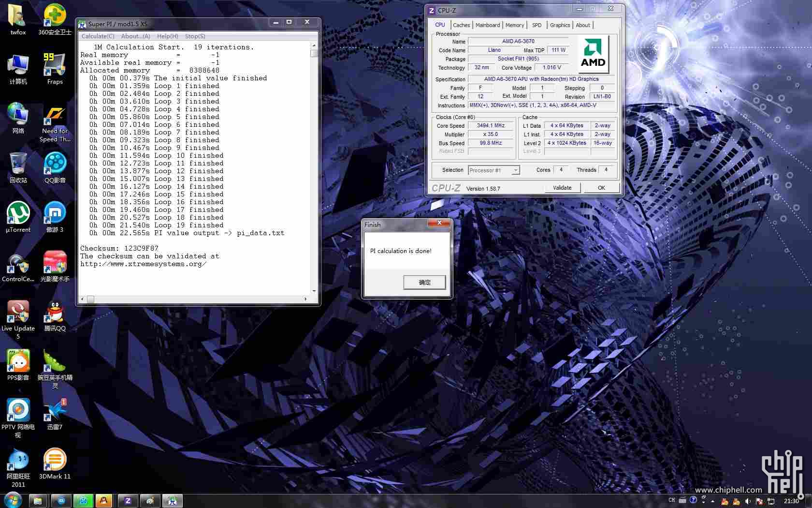Launch Need for Speed shortcut

(x=55, y=123)
